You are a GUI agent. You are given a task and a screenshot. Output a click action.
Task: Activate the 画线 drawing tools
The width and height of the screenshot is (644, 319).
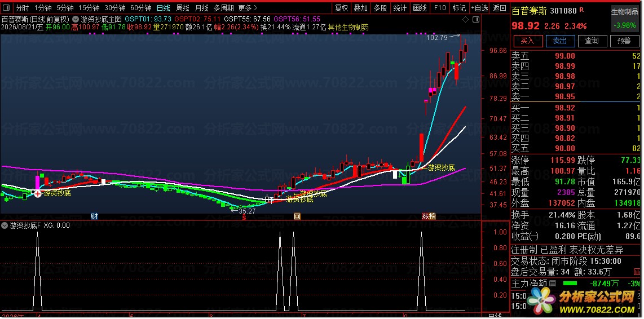coord(420,8)
